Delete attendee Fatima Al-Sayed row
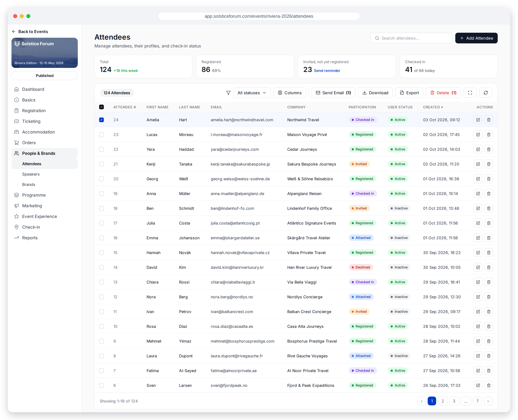This screenshot has height=420, width=518. pyautogui.click(x=488, y=371)
